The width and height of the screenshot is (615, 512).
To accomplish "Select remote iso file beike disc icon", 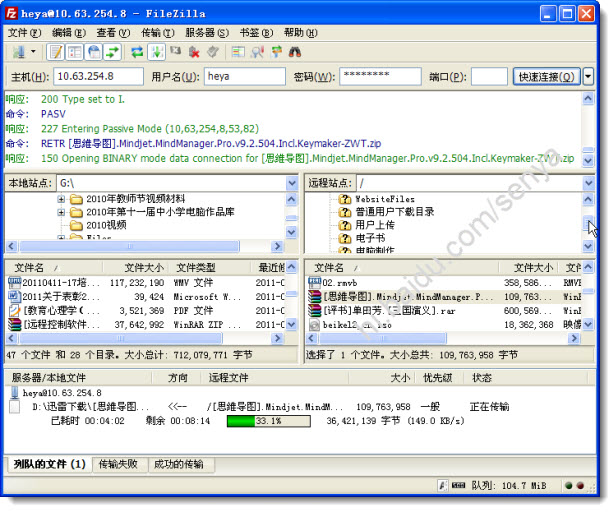I will 315,324.
